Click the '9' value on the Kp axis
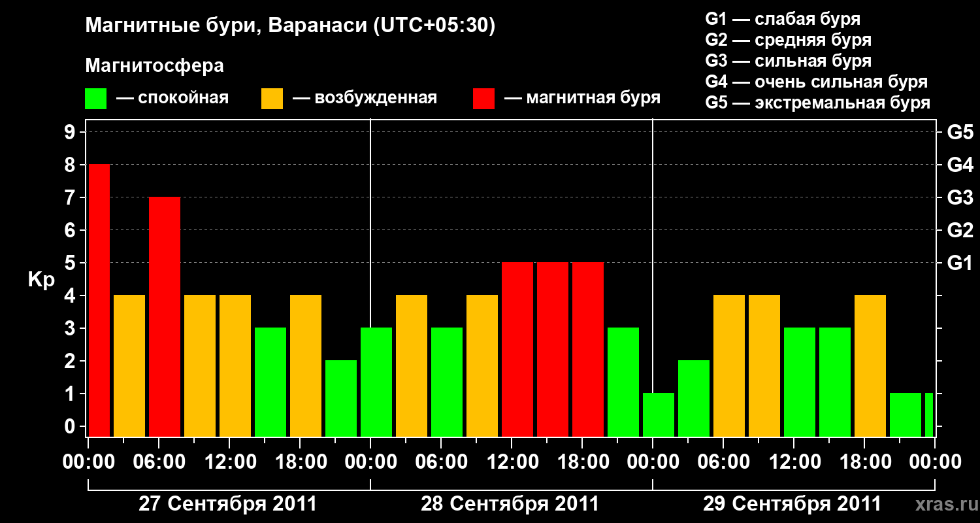The width and height of the screenshot is (980, 523). [71, 132]
